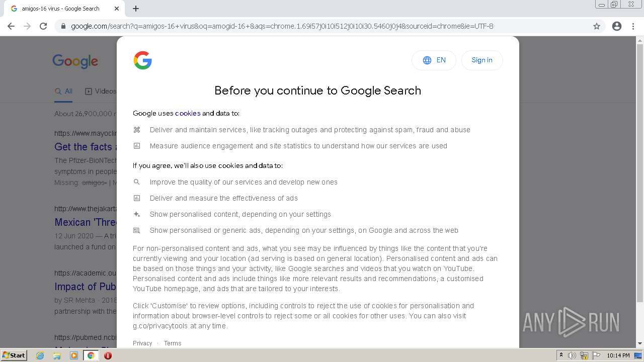Image resolution: width=644 pixels, height=362 pixels.
Task: Click the volume speaker tray icon
Action: 572,355
